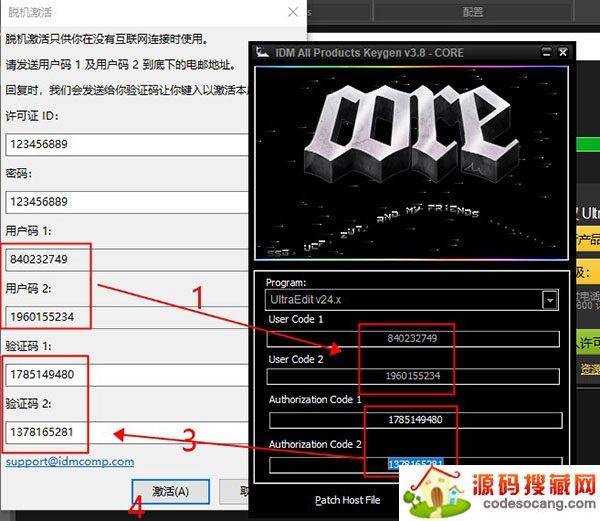
Task: Click the 验证码 2 field with 1378165281
Action: (127, 432)
